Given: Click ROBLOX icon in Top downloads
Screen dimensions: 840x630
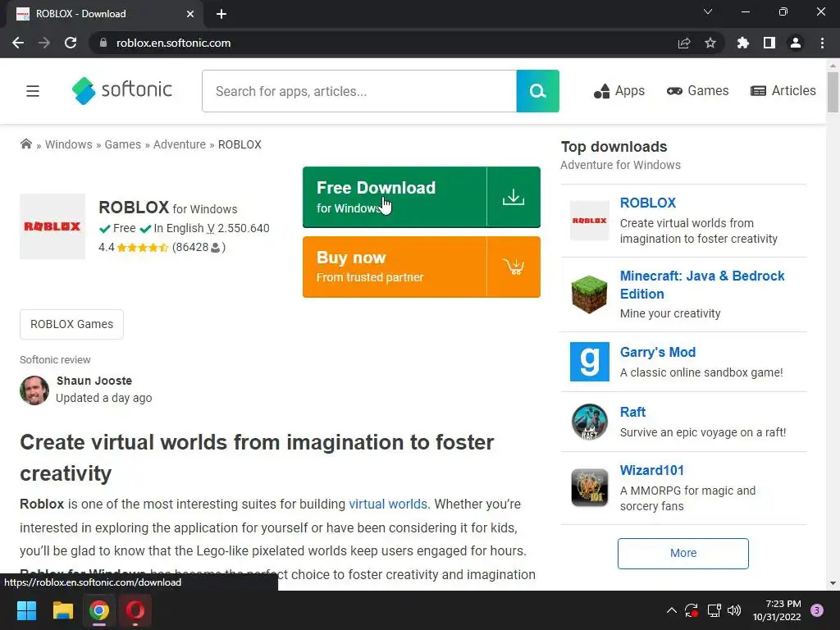Looking at the screenshot, I should point(589,221).
